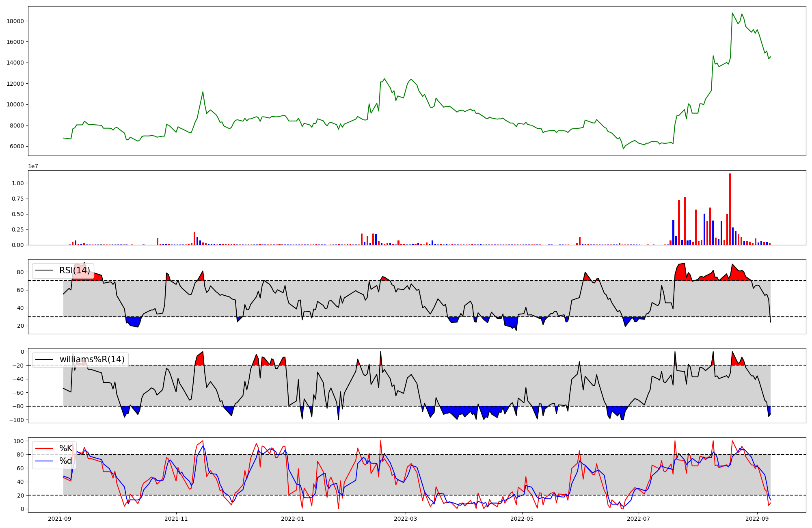Screen dimensions: 812x528
Task: Click red %K line sample in legend
Action: point(44,448)
